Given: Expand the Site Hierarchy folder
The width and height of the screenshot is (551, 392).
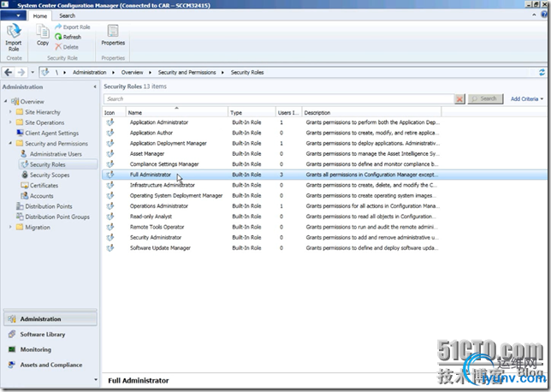Looking at the screenshot, I should [x=10, y=112].
